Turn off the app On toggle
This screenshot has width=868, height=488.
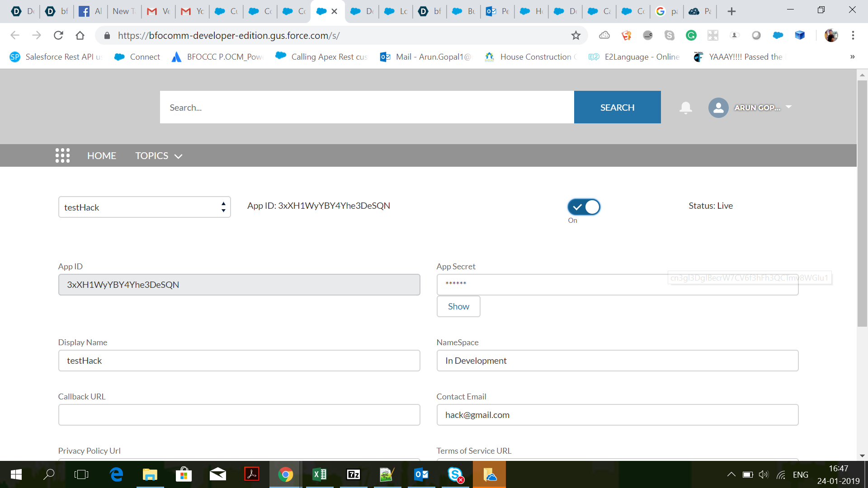[584, 207]
